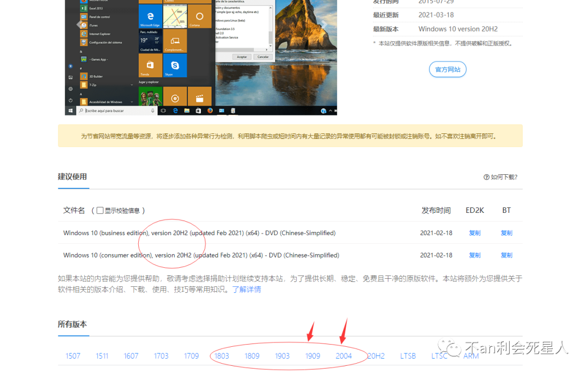The height and width of the screenshot is (374, 588).
Task: Select the business edition file name text
Action: [199, 233]
